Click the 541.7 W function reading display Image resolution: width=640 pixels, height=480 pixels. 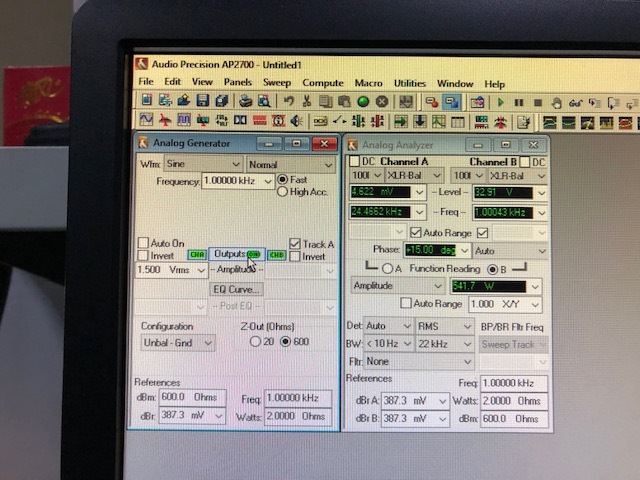489,286
